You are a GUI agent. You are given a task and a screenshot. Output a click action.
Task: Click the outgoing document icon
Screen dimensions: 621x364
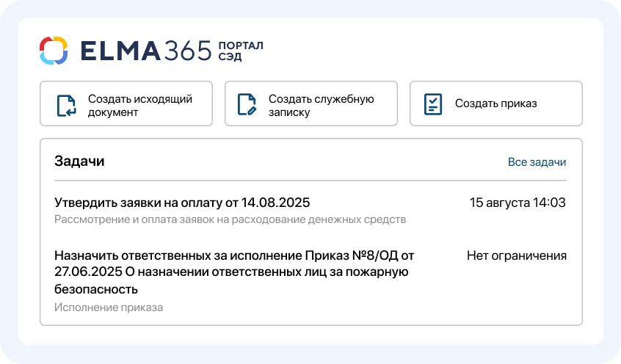pyautogui.click(x=67, y=105)
